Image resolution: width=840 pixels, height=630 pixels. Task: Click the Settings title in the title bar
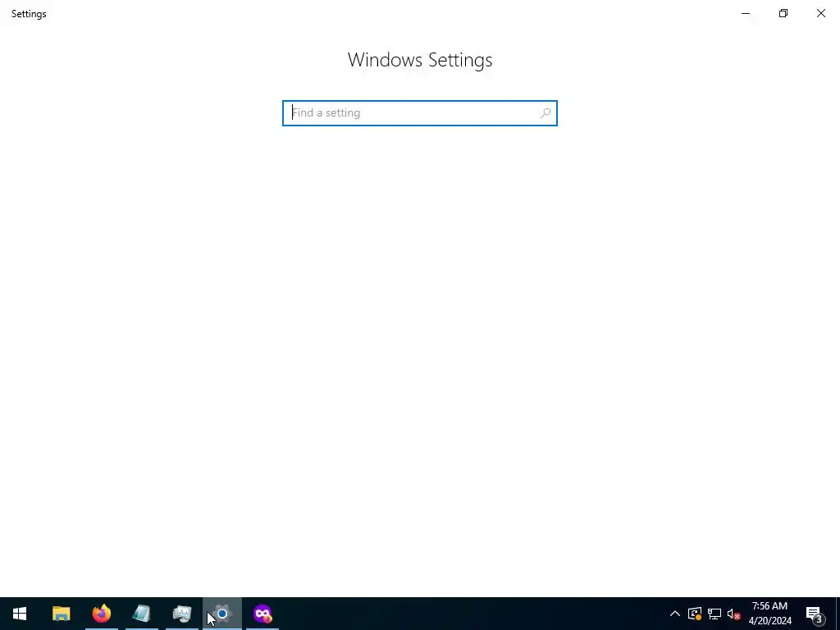coord(29,14)
